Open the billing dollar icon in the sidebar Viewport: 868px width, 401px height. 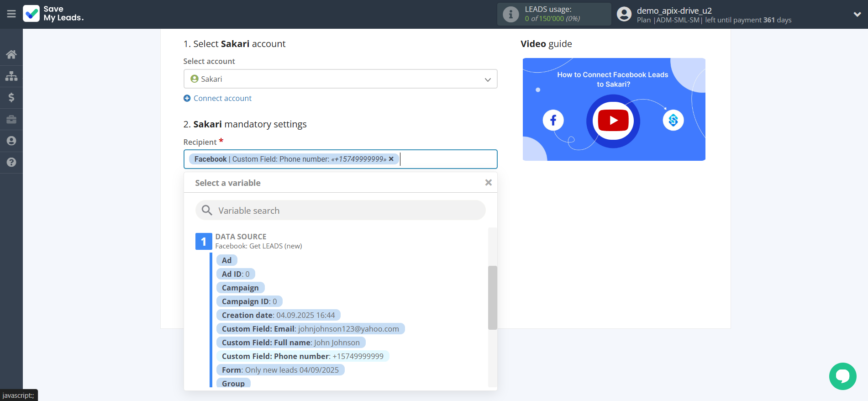click(11, 97)
